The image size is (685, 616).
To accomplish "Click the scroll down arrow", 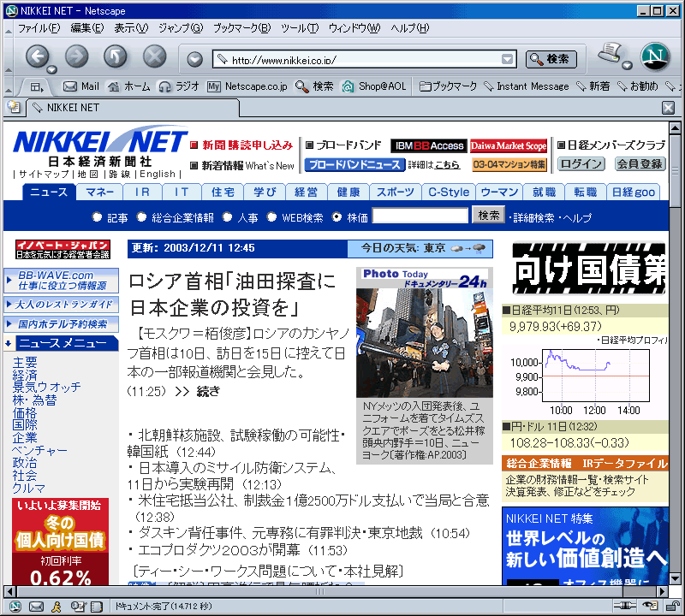I will [675, 579].
